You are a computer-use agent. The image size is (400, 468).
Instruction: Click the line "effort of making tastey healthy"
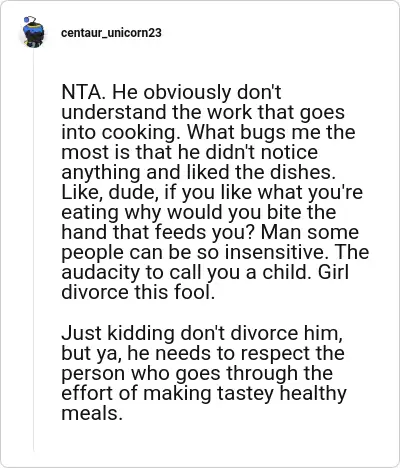pyautogui.click(x=204, y=393)
